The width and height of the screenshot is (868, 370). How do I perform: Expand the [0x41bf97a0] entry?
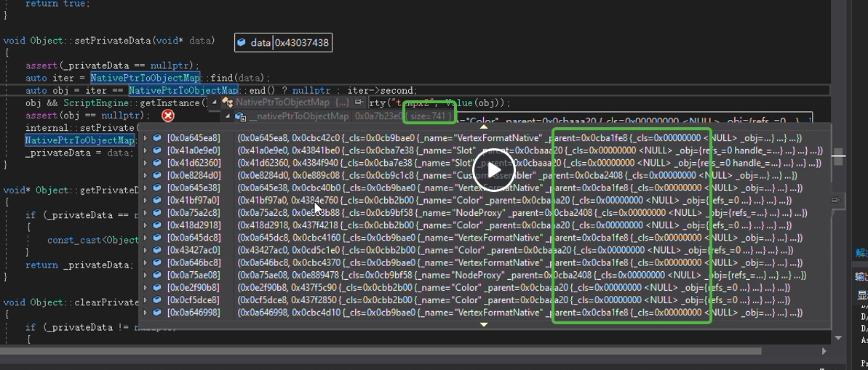(146, 200)
